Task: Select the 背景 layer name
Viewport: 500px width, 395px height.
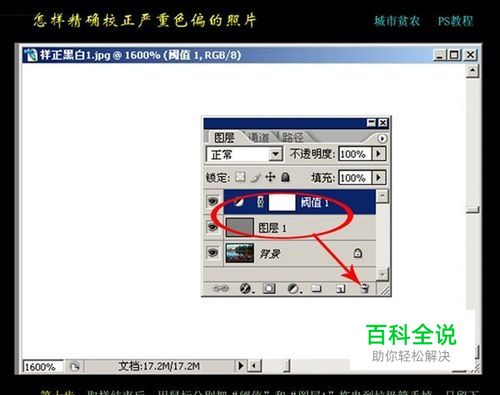Action: [270, 254]
